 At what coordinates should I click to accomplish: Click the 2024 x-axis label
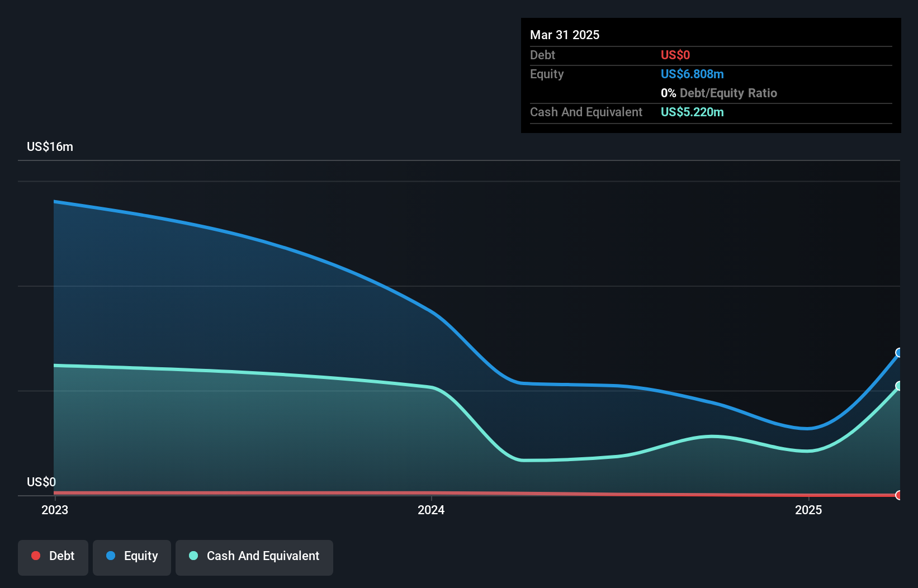coord(431,510)
